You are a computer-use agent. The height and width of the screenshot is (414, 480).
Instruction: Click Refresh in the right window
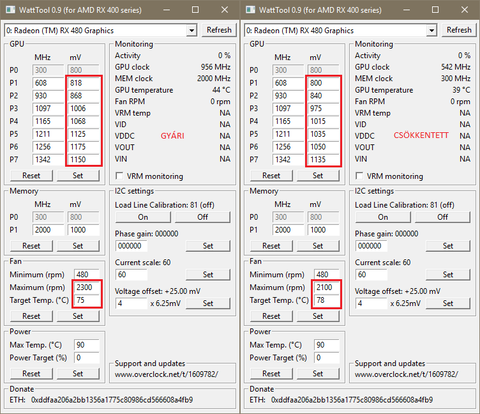click(459, 30)
